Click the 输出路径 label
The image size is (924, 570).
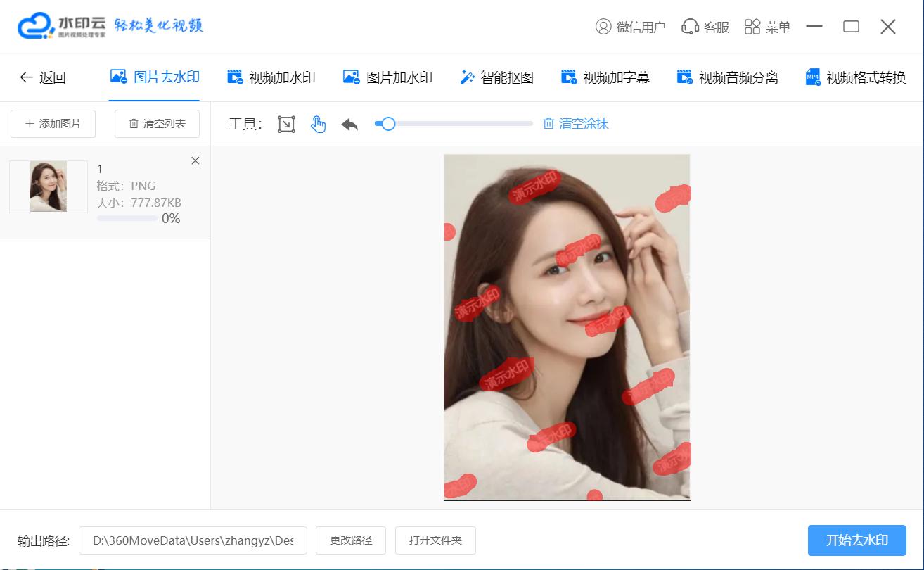44,540
